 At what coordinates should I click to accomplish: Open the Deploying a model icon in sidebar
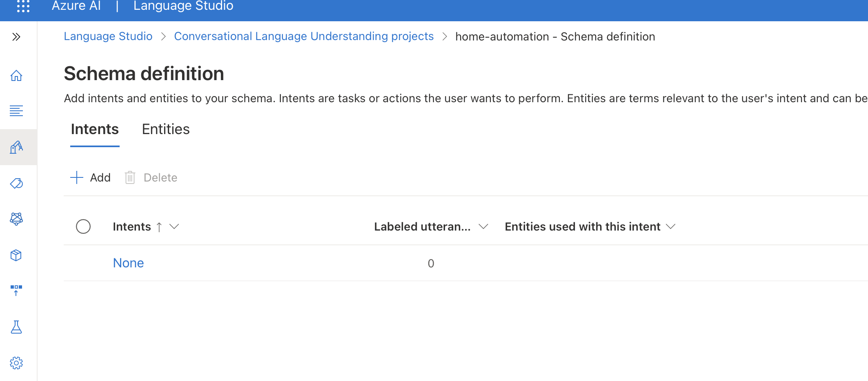(x=16, y=291)
